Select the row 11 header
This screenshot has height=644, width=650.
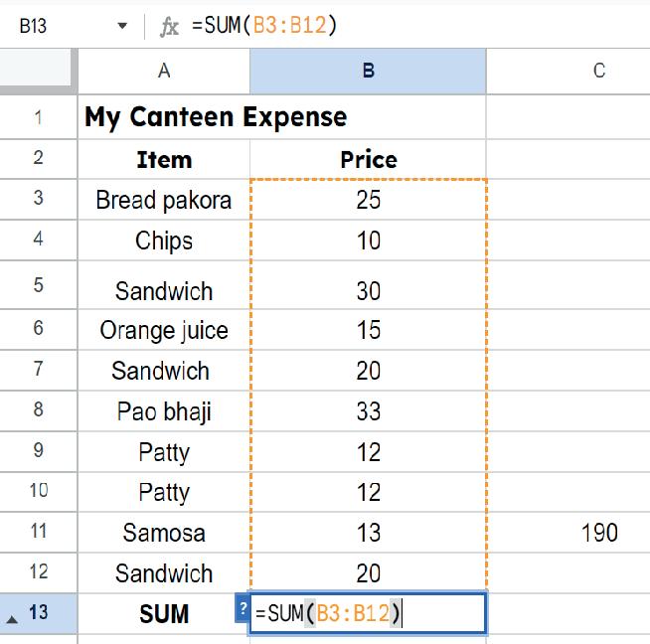pyautogui.click(x=38, y=531)
